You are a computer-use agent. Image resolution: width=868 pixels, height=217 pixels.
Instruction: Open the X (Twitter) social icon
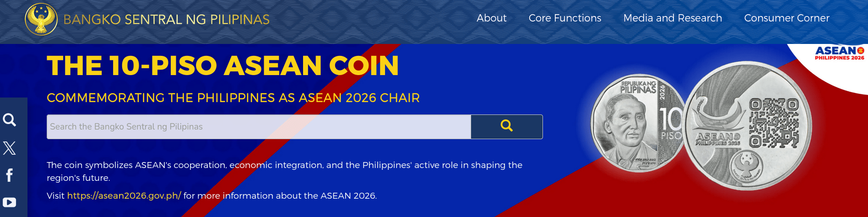click(x=10, y=148)
